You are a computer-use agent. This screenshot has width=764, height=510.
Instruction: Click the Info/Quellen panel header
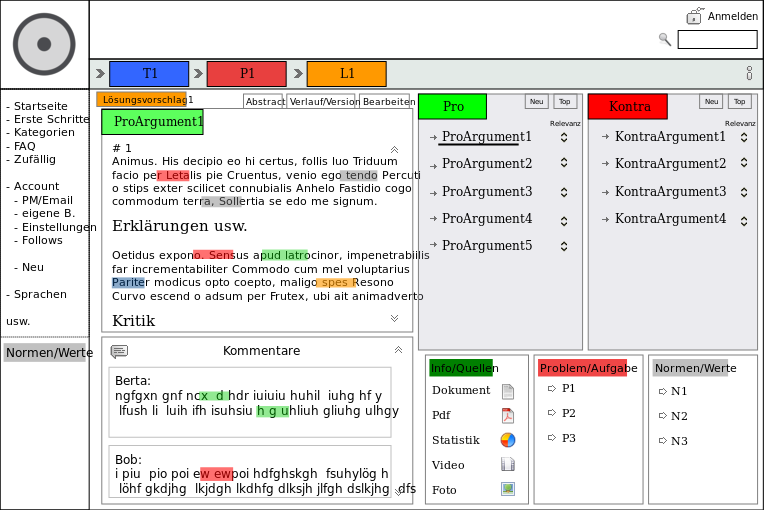[x=461, y=368]
